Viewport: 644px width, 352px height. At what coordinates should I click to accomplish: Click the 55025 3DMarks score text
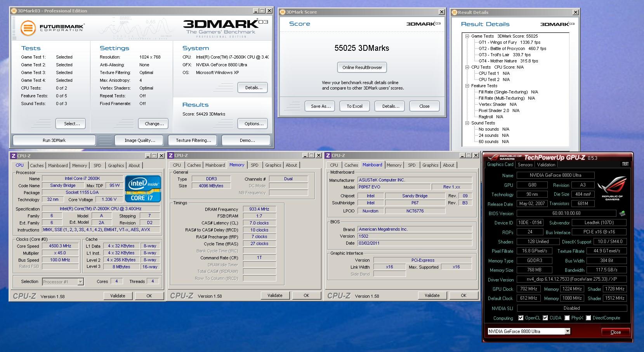coord(362,48)
